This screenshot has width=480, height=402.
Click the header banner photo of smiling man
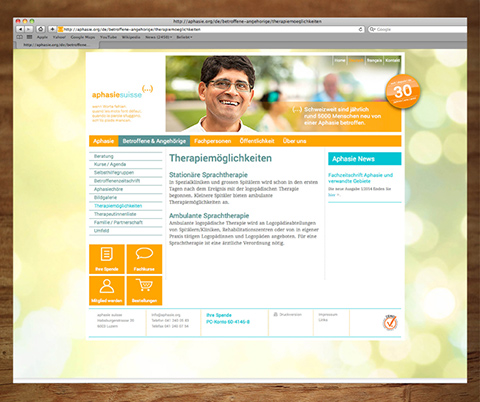coord(283,94)
